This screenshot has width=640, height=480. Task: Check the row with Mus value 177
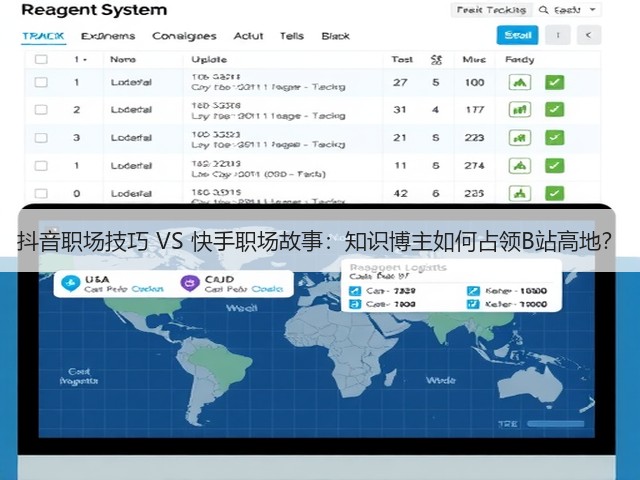pyautogui.click(x=41, y=110)
